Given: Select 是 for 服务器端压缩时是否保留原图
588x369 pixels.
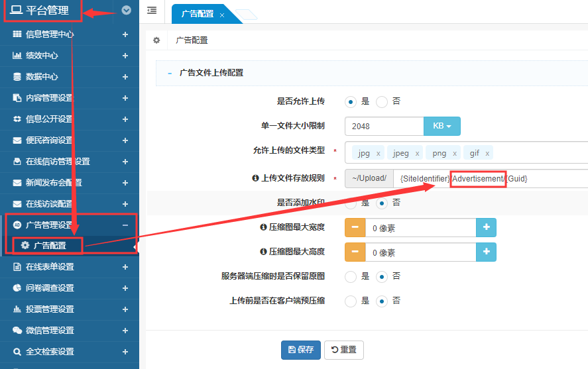Looking at the screenshot, I should point(351,276).
